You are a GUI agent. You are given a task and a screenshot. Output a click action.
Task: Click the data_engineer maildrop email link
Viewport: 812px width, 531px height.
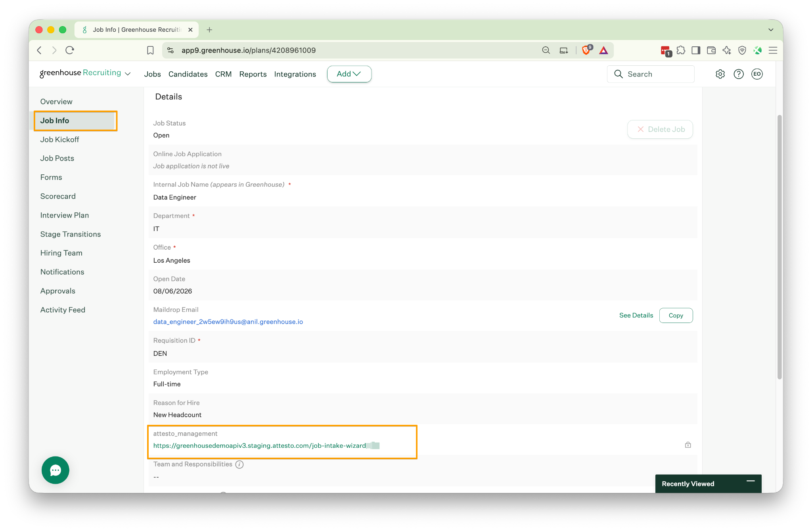228,322
